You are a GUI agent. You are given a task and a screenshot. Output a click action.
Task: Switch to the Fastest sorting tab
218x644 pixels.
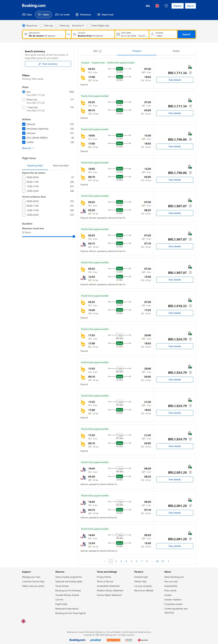[176, 51]
